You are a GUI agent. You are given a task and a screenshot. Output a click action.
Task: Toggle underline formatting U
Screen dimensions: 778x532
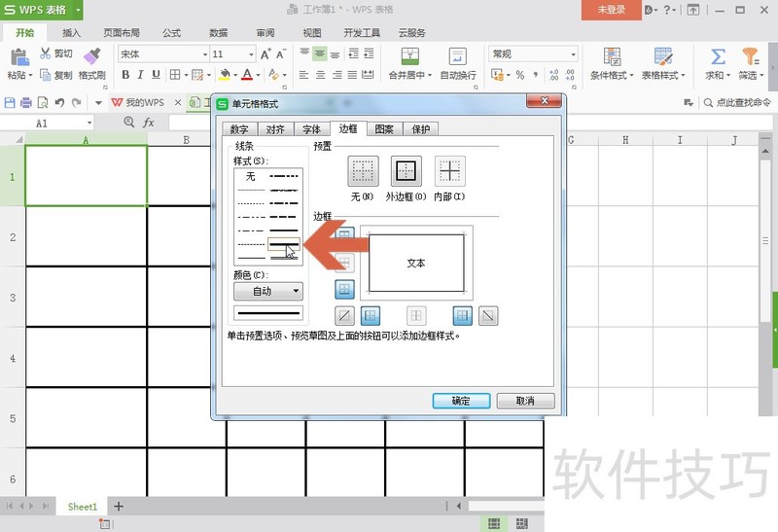(x=156, y=75)
